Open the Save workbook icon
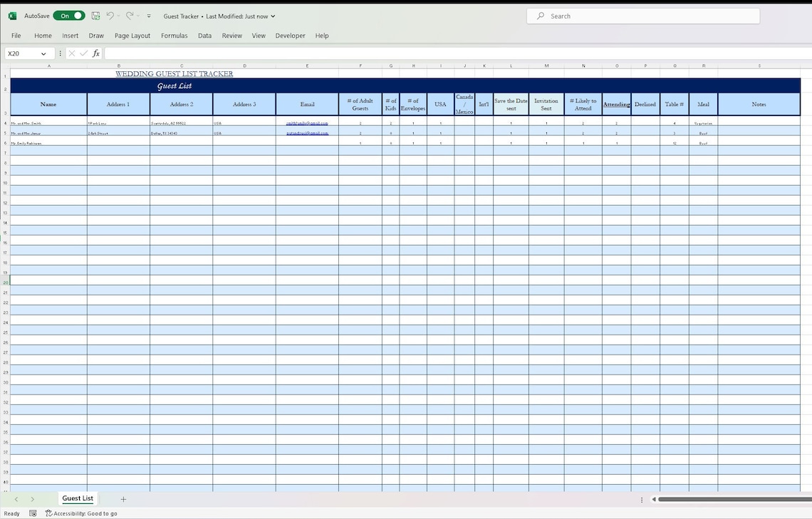812x519 pixels. [95, 15]
